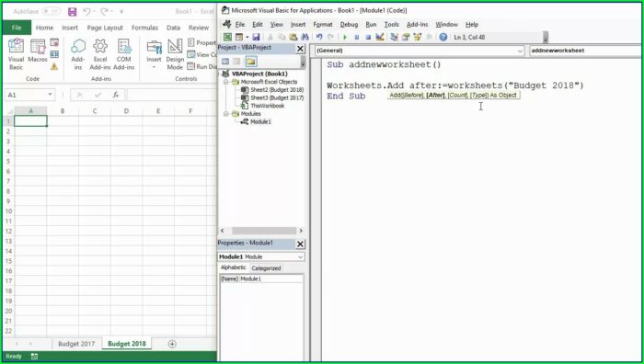
Task: Open Excel Formulas ribbon tab
Action: 144,28
